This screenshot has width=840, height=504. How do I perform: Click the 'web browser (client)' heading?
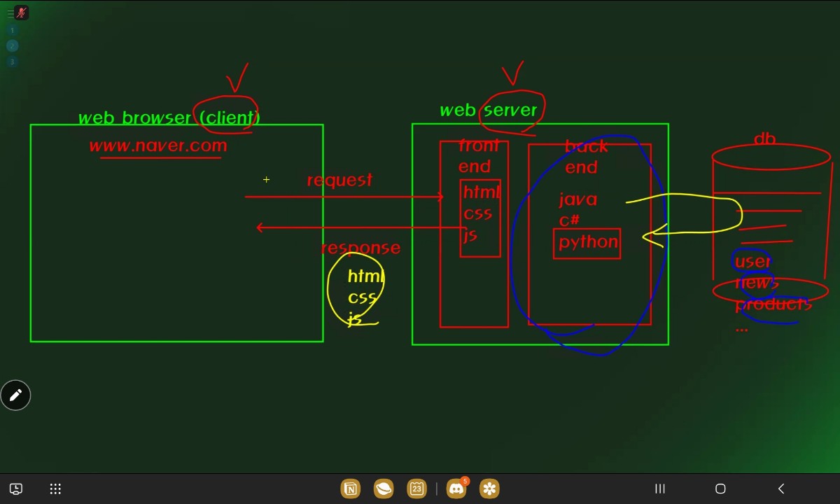[x=169, y=118]
